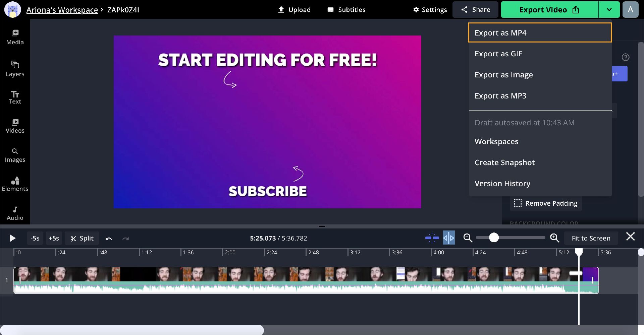Open the Layers sidebar panel
644x335 pixels.
15,69
